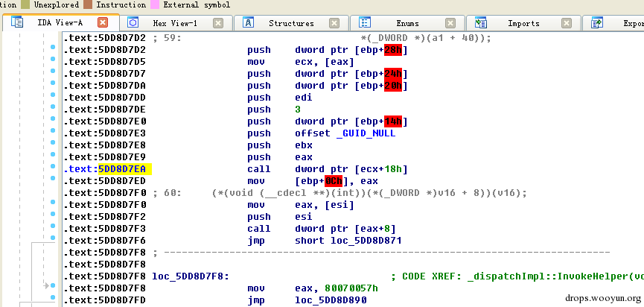Click the Hex View-1 tab icon
Viewport: 644px width, 307px height.
[133, 23]
